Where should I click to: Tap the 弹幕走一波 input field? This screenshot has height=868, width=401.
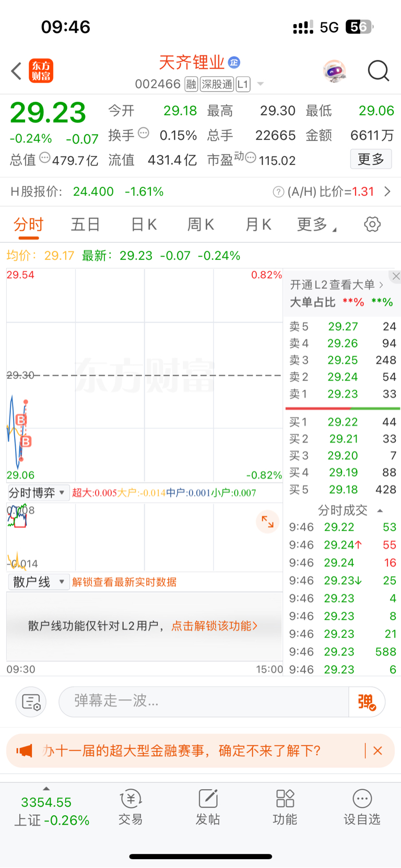(204, 701)
